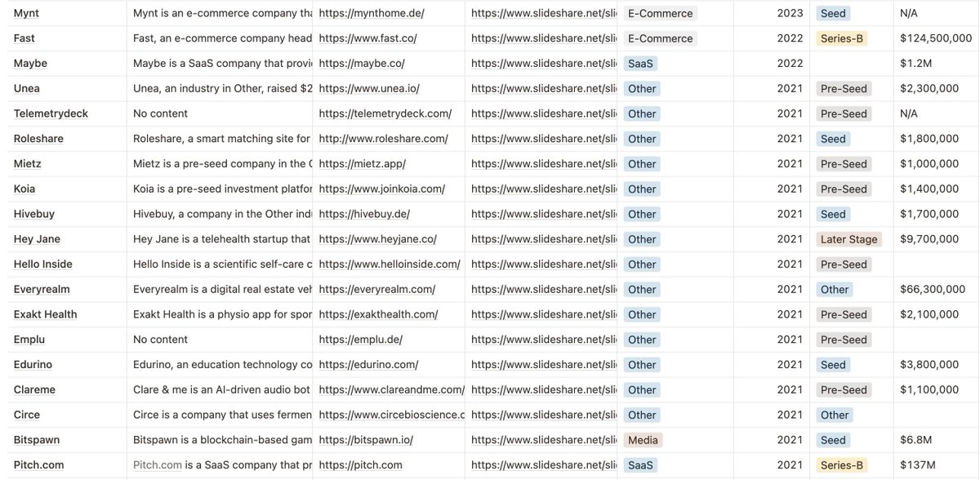Click the Series-B tag in Fast row
Image resolution: width=980 pixels, height=480 pixels.
(842, 38)
